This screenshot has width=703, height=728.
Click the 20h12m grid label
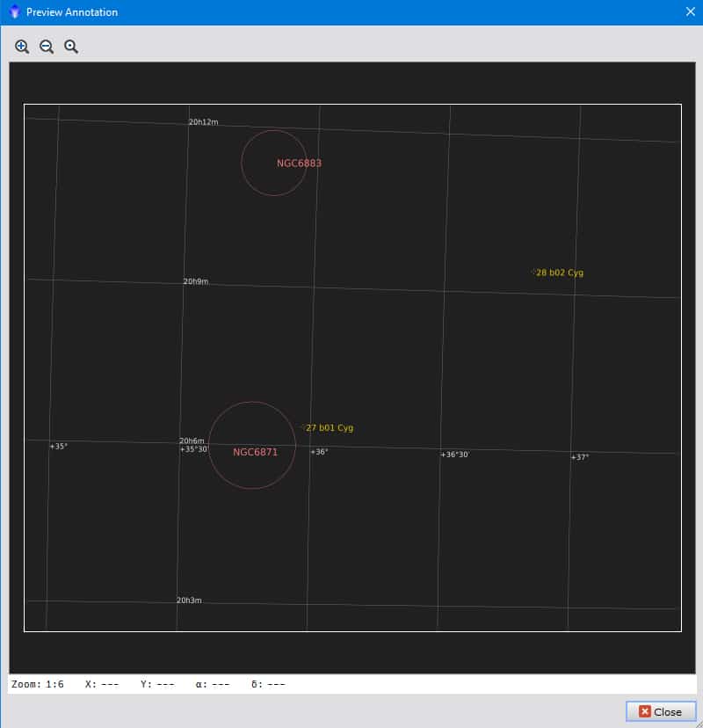[203, 122]
